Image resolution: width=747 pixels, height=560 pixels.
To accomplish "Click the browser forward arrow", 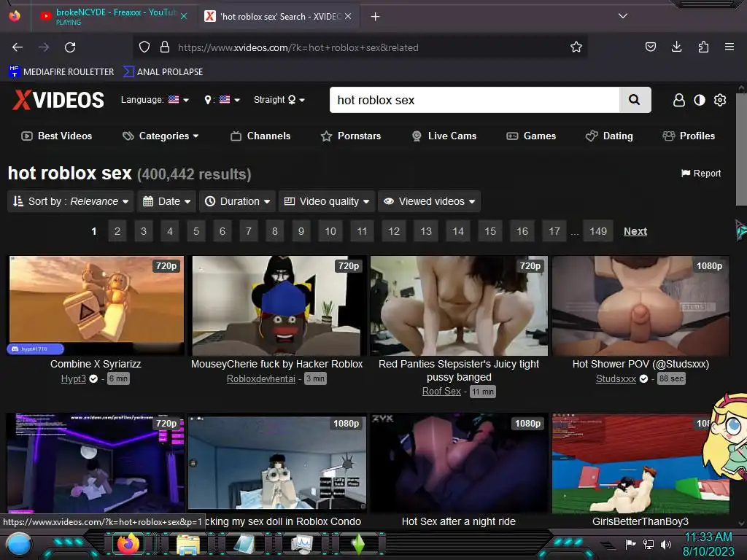I will (x=44, y=47).
